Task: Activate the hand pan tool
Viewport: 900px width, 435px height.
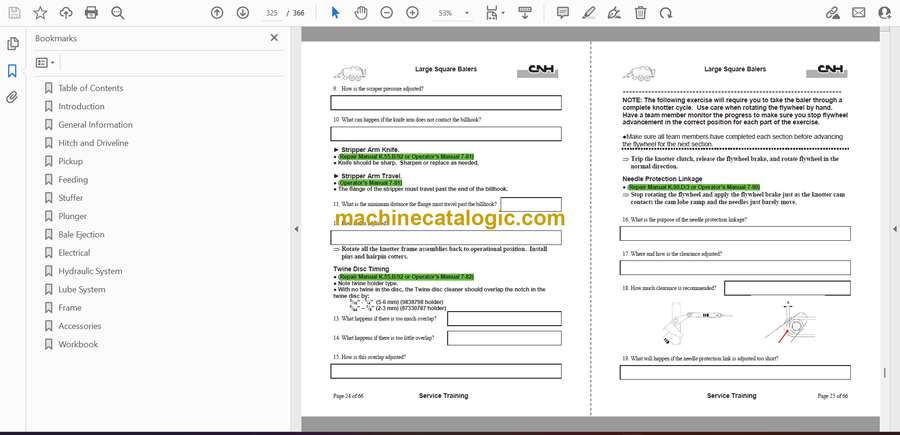Action: [360, 13]
